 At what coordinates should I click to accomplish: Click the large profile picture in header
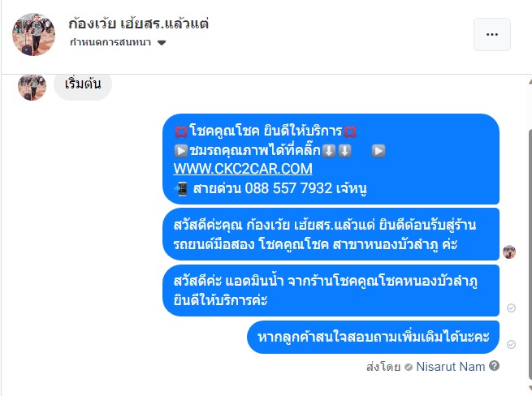pyautogui.click(x=33, y=35)
